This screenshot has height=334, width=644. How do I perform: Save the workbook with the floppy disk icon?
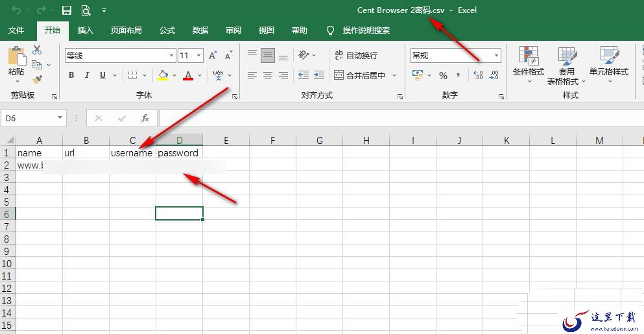(67, 10)
